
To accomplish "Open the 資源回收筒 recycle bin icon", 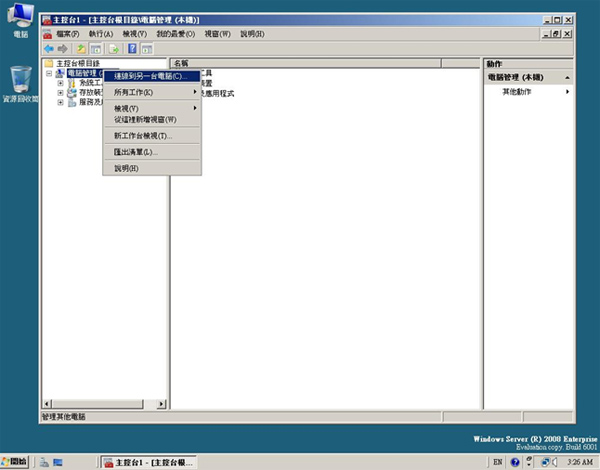I will 20,80.
